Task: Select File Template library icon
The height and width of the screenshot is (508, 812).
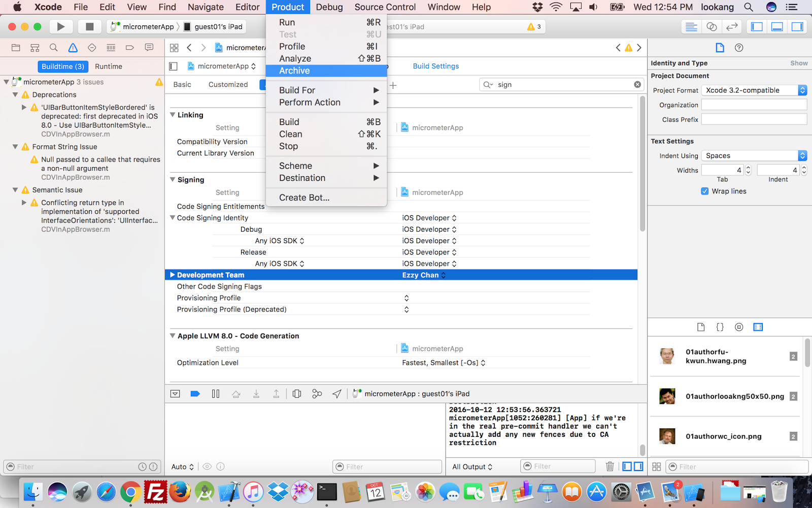Action: click(701, 327)
